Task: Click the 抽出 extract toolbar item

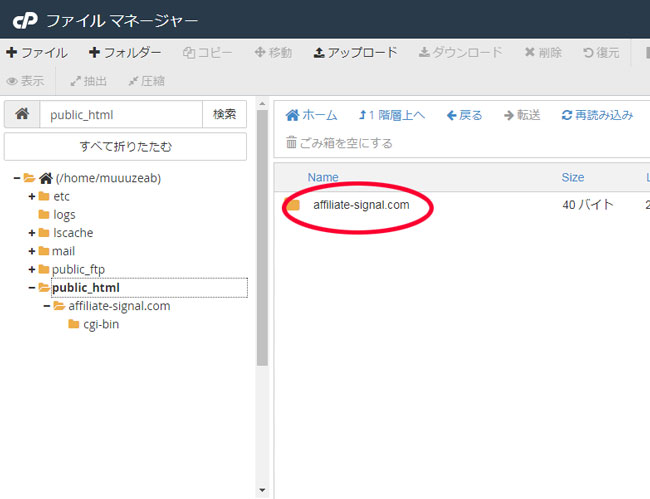Action: (88, 81)
